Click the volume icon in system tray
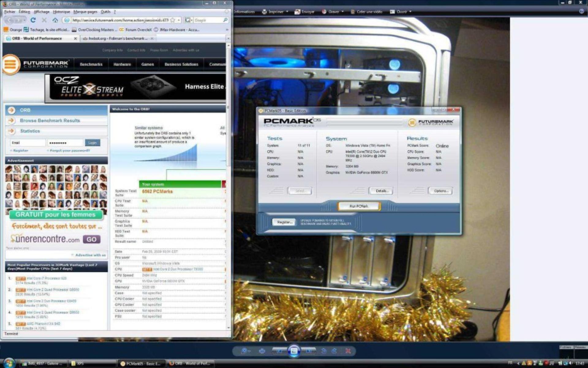Image resolution: width=588 pixels, height=368 pixels. [571, 363]
